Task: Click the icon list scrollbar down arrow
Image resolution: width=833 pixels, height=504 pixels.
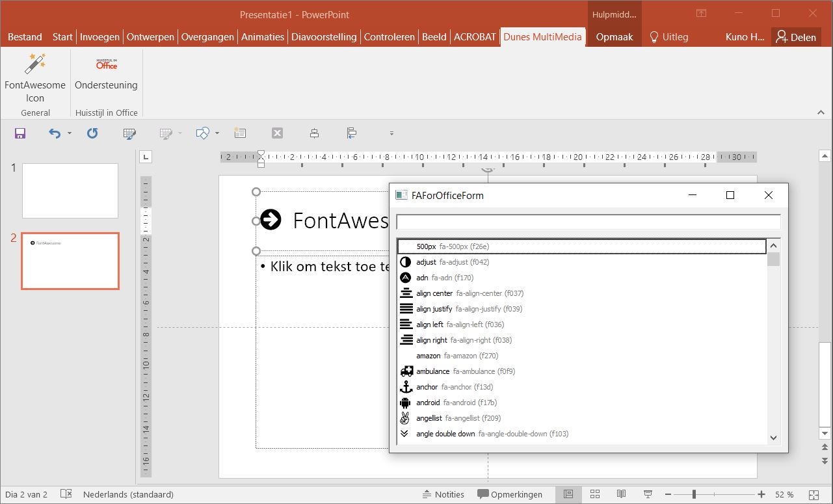Action: click(773, 438)
